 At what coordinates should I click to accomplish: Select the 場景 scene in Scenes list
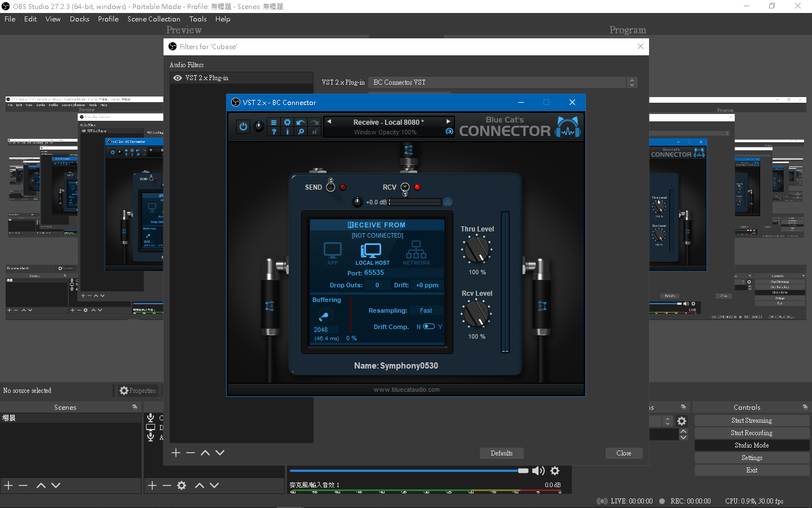70,418
